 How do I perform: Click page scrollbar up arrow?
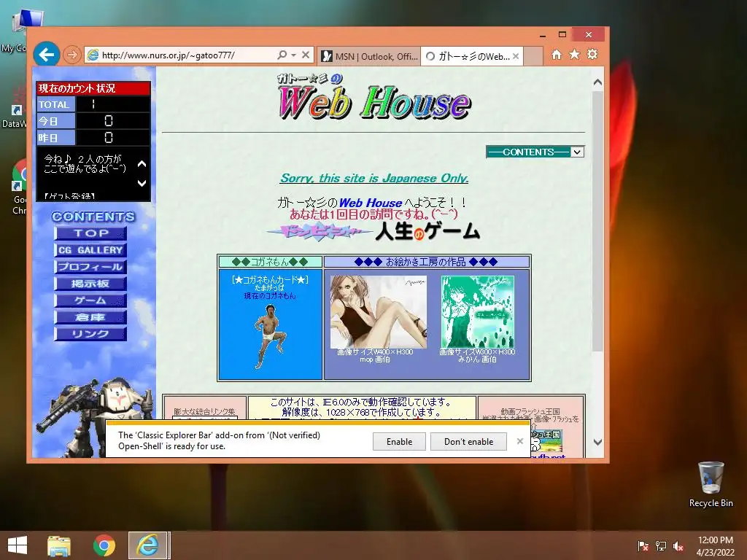597,82
